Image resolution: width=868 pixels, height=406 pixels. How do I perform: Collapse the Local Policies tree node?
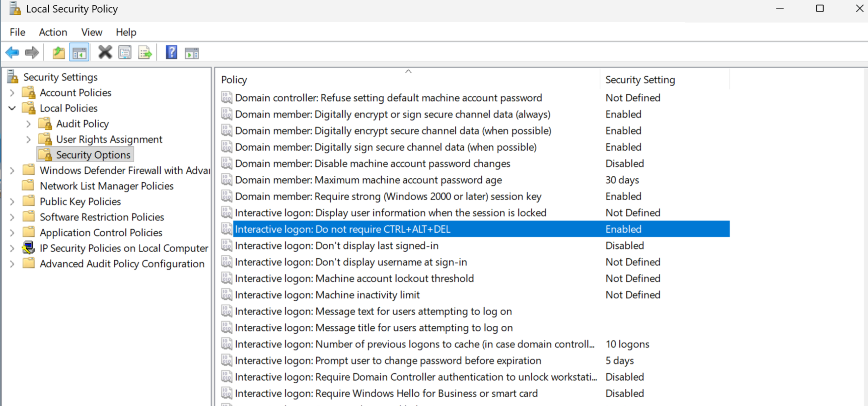pos(12,108)
